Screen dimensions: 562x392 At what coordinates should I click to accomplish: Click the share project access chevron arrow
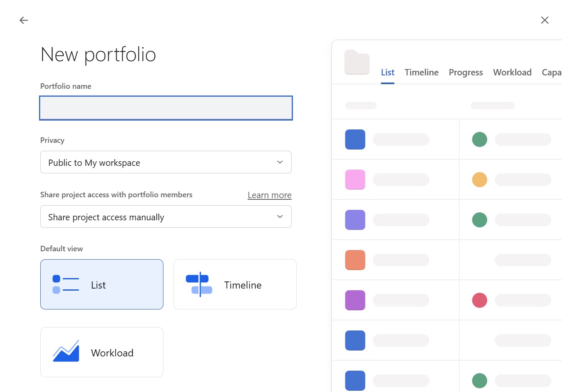coord(280,217)
